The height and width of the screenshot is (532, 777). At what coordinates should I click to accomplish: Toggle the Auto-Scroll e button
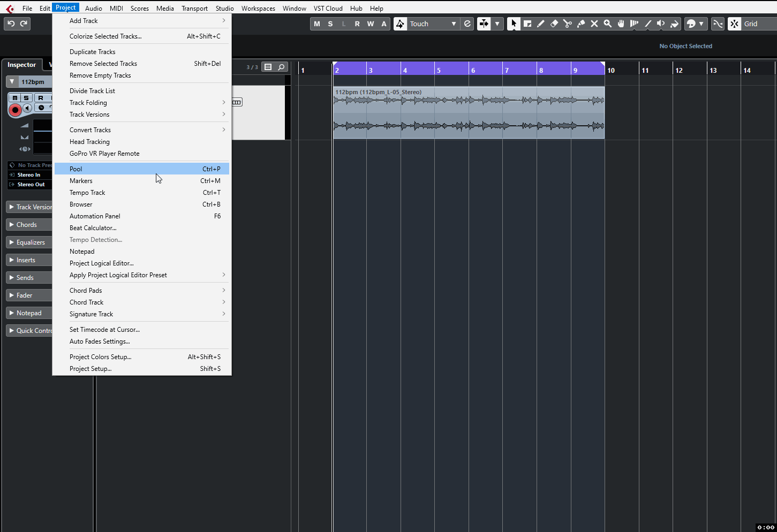point(467,24)
